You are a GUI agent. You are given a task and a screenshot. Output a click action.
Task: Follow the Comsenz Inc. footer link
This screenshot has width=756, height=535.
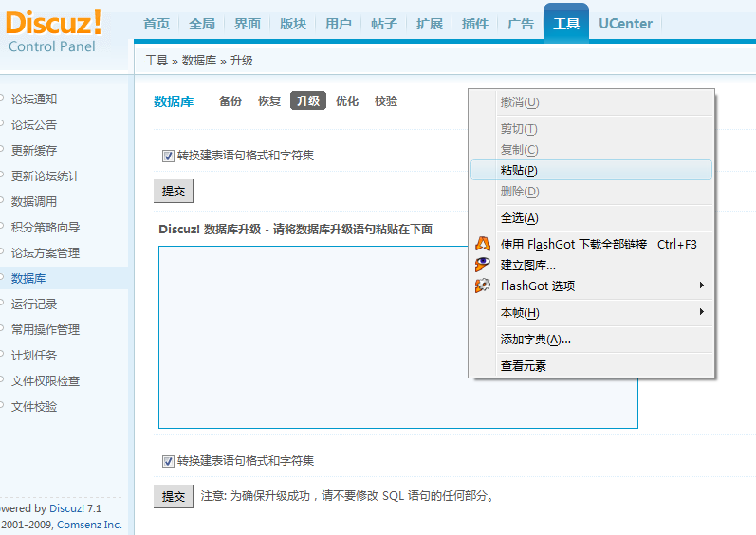[89, 525]
